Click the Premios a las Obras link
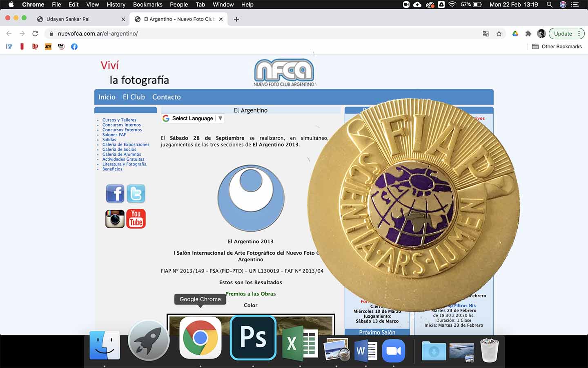Image resolution: width=588 pixels, height=368 pixels. 251,294
